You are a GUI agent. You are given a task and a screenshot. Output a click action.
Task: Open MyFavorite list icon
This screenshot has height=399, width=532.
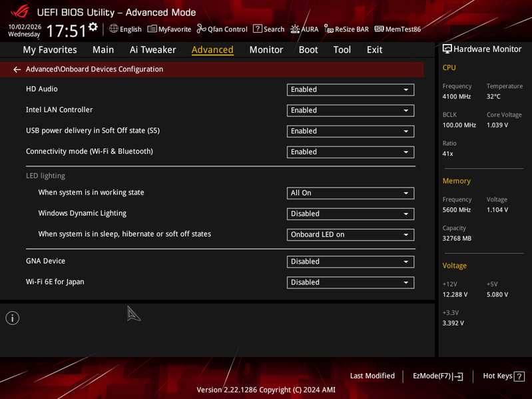(152, 29)
